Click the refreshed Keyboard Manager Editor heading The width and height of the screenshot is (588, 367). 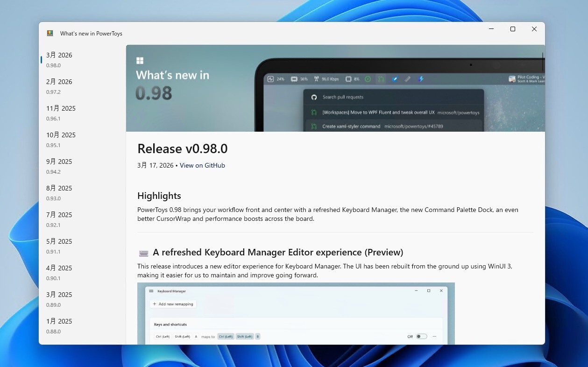click(x=278, y=252)
